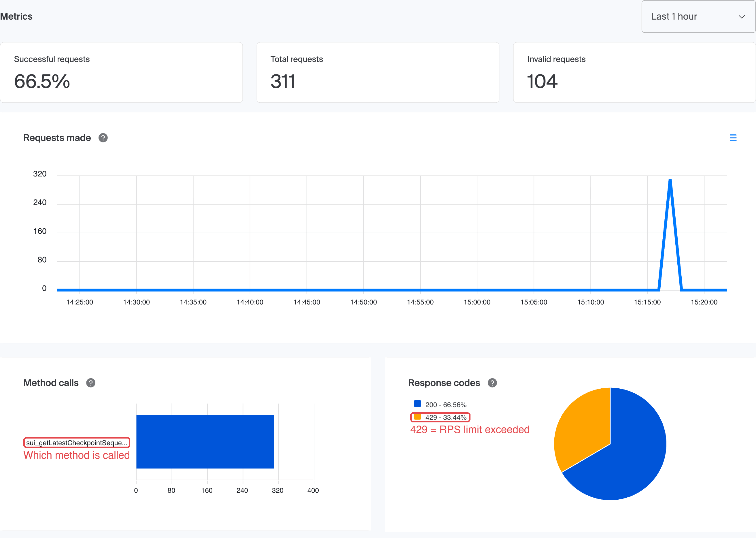The image size is (756, 538).
Task: Click the time range dropdown chevron arrow
Action: (x=742, y=16)
